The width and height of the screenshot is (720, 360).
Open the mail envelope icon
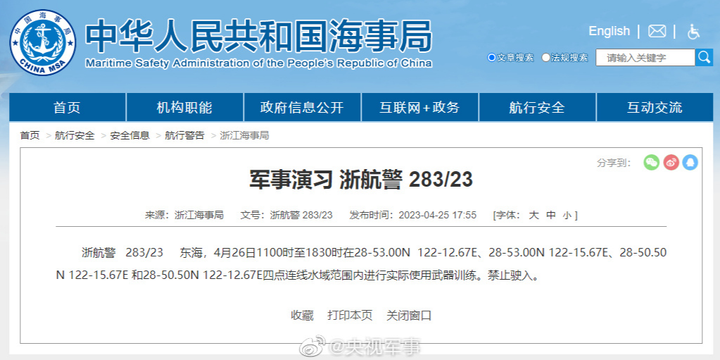[657, 31]
